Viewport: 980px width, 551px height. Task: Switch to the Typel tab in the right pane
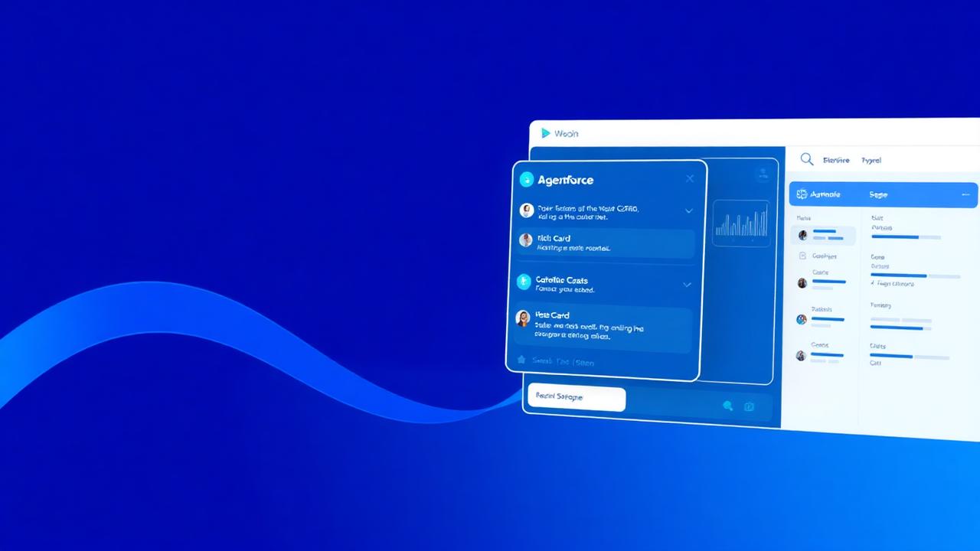[x=871, y=161]
